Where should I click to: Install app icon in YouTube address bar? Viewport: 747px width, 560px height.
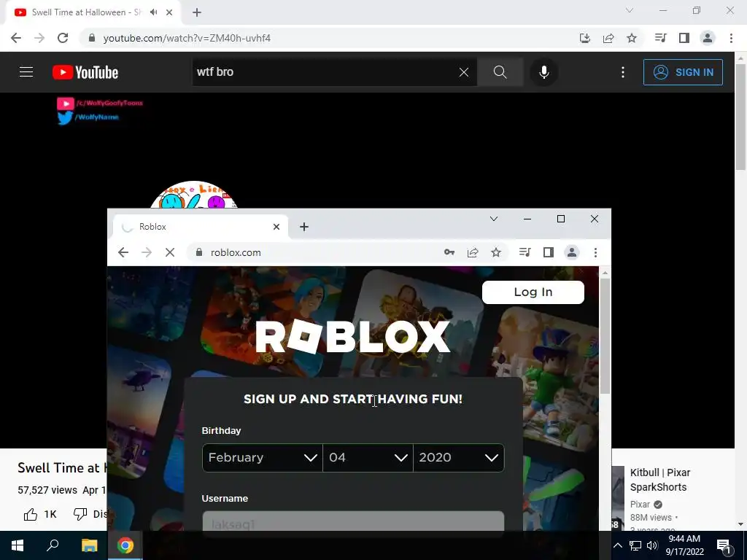[584, 38]
